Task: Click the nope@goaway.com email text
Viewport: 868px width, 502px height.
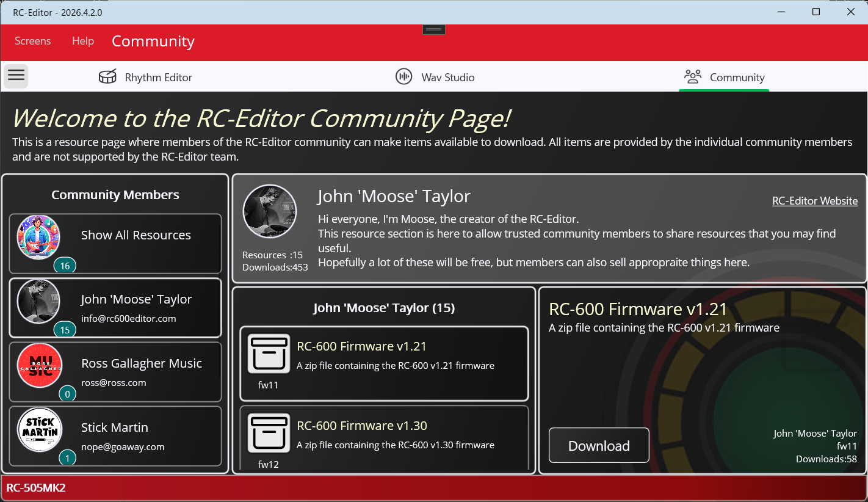Action: pyautogui.click(x=123, y=446)
